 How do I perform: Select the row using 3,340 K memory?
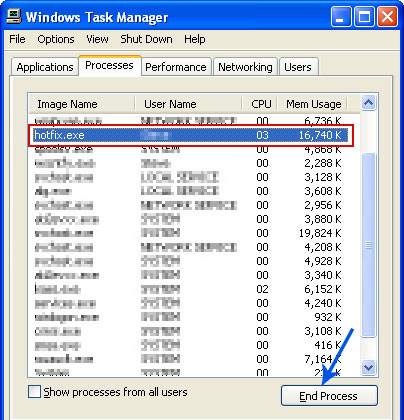pos(188,275)
